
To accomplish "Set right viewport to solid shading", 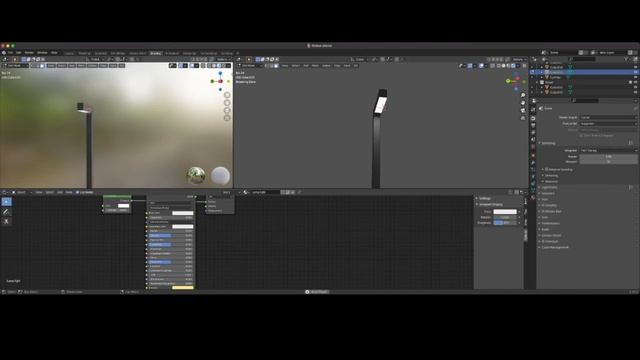I will click(503, 65).
